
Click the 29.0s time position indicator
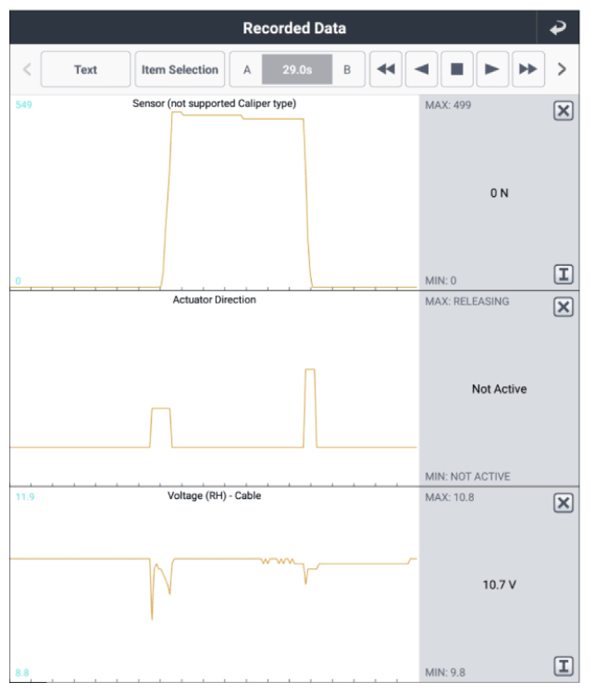pyautogui.click(x=297, y=69)
